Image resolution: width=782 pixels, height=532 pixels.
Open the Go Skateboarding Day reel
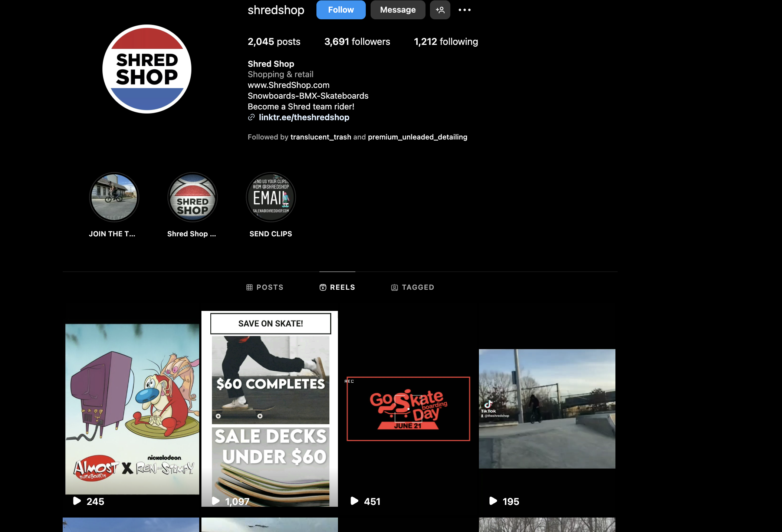408,409
